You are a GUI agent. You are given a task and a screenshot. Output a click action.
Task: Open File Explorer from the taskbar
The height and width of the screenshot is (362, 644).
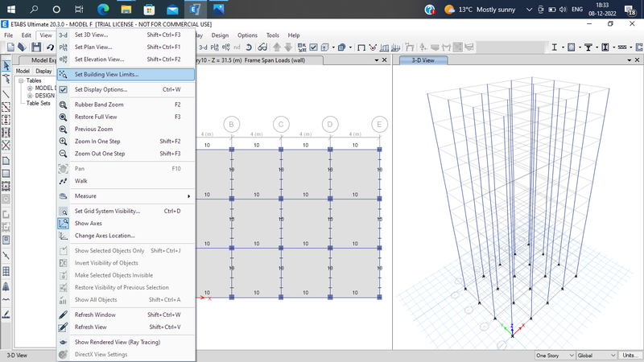click(126, 9)
